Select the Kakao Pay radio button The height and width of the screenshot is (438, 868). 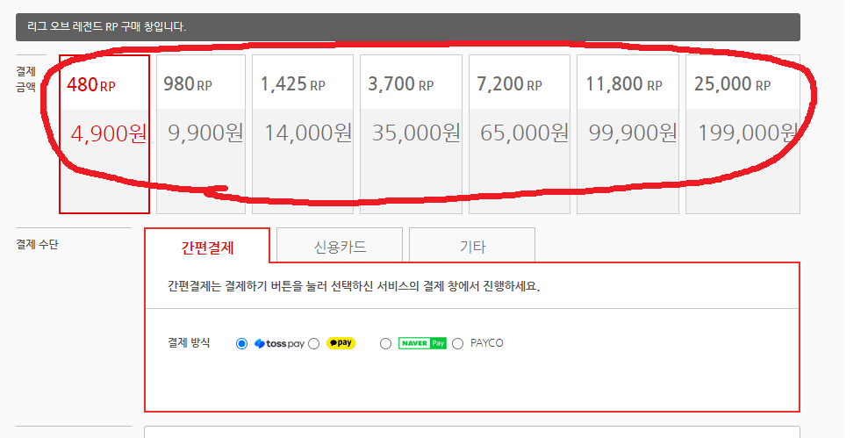click(x=314, y=344)
